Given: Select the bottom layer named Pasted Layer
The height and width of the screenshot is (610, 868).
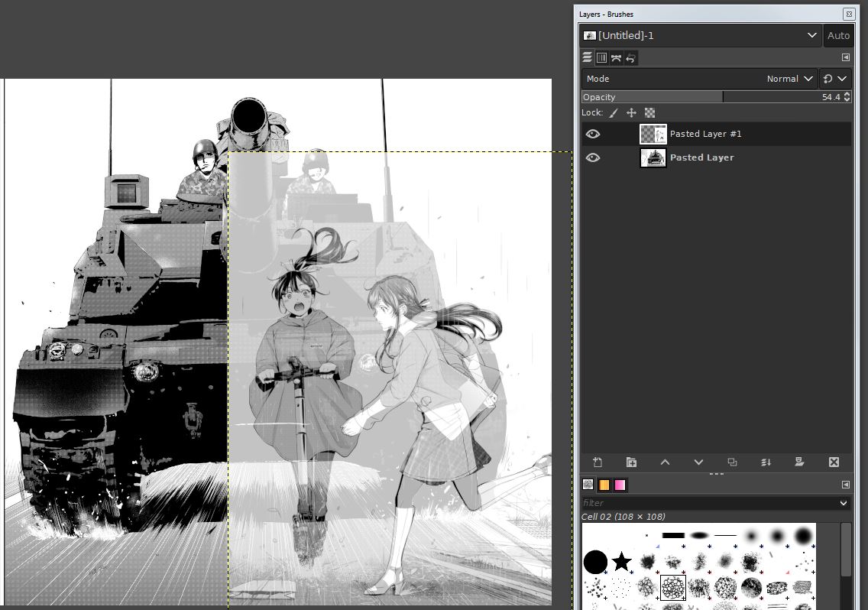Looking at the screenshot, I should (702, 158).
